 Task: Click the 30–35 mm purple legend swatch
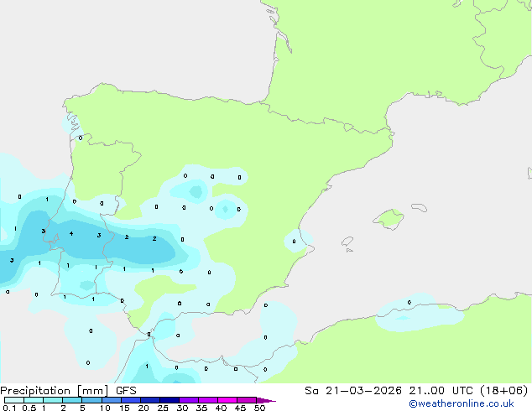189,400
